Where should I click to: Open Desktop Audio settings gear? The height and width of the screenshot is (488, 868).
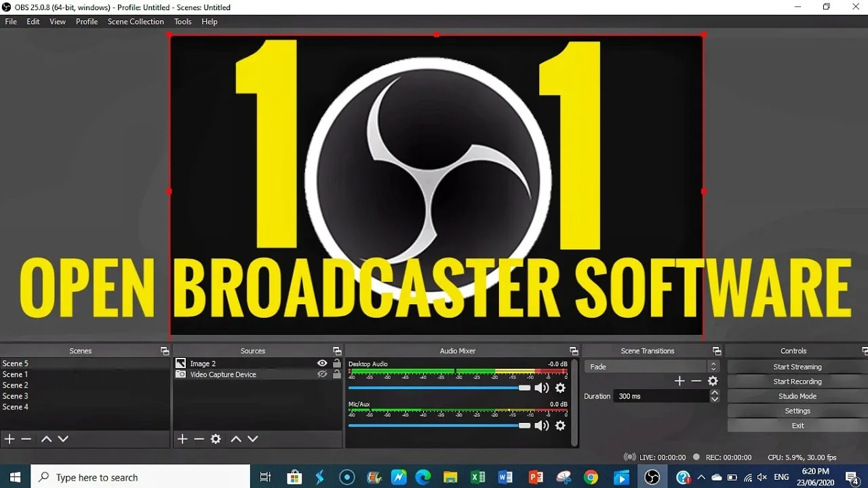560,388
